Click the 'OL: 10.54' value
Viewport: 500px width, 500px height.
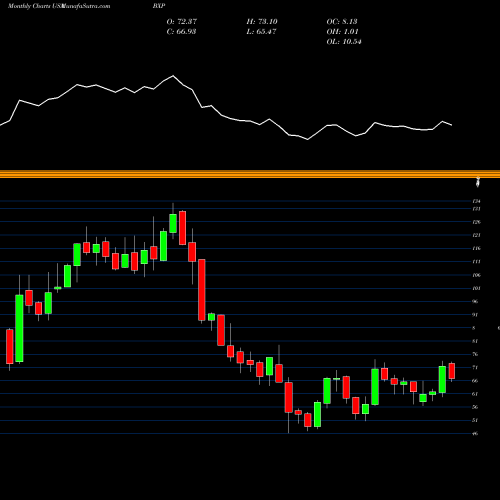tap(344, 41)
